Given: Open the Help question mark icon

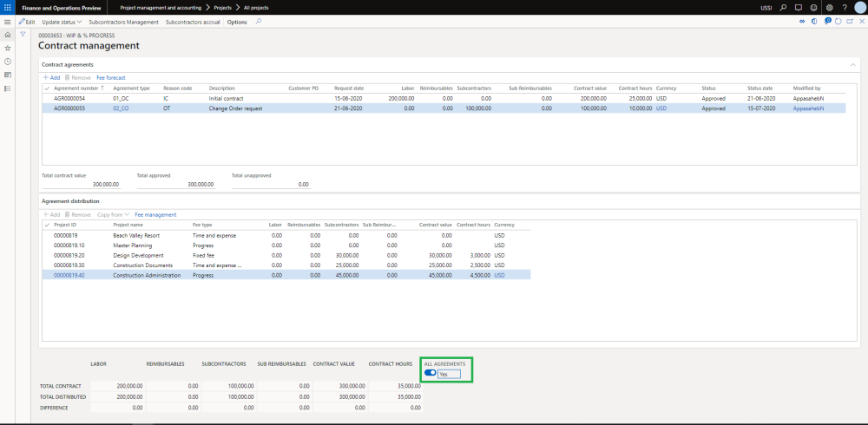Looking at the screenshot, I should (x=844, y=7).
